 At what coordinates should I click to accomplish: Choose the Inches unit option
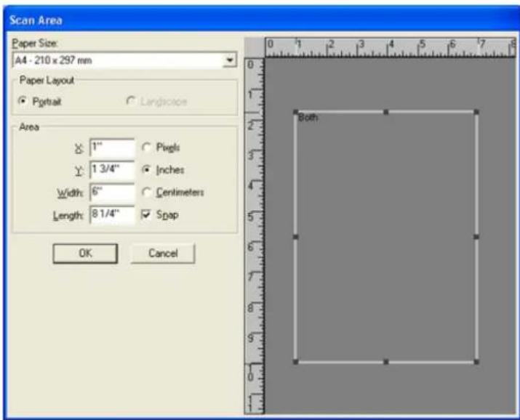(146, 169)
